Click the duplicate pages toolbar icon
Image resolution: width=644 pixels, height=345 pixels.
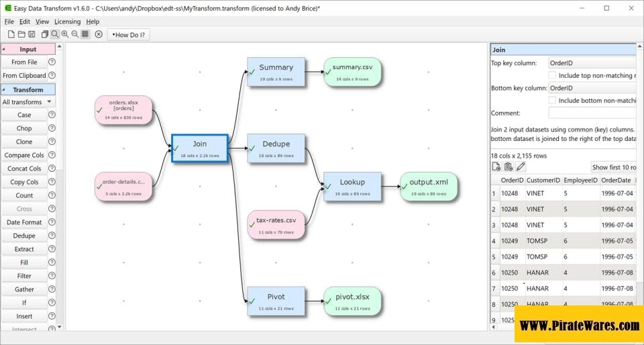45,34
